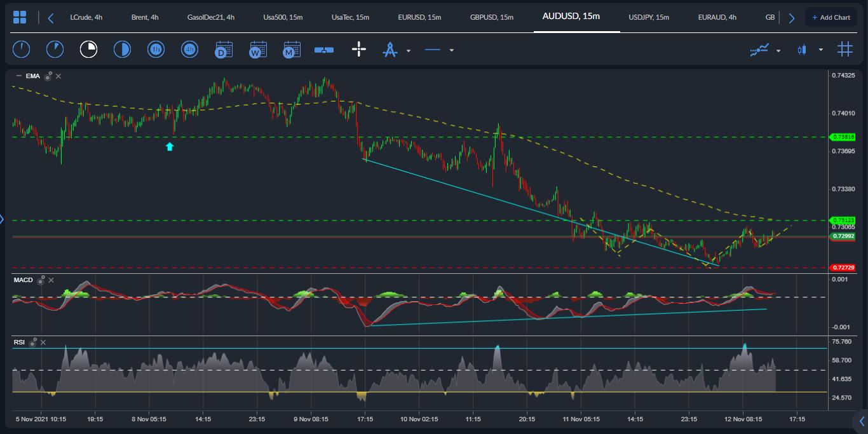Toggle the chart grid display
This screenshot has height=434, width=868.
point(845,49)
